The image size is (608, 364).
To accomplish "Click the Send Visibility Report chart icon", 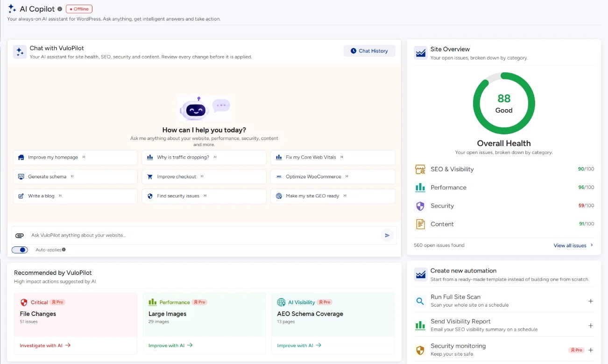I will pyautogui.click(x=420, y=325).
